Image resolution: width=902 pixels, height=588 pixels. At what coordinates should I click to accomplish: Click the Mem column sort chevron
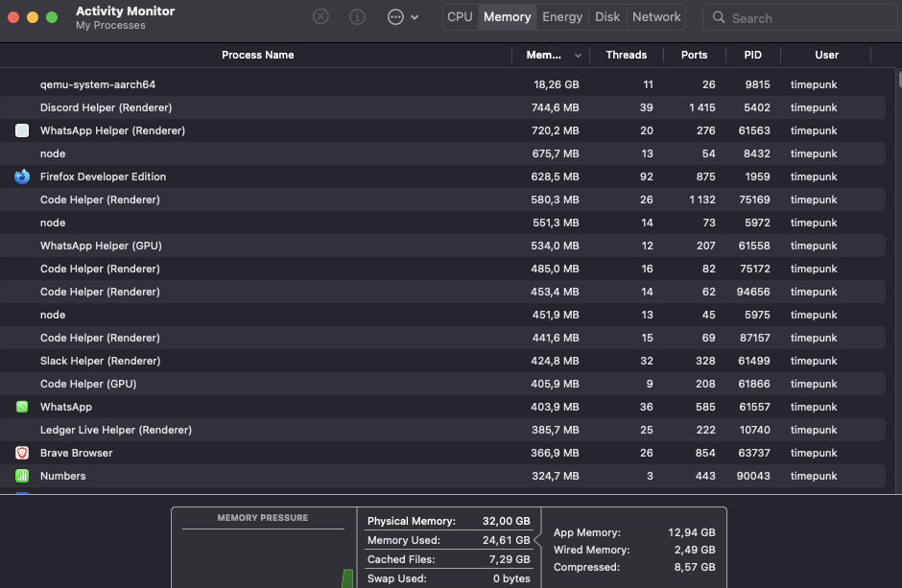pyautogui.click(x=578, y=55)
